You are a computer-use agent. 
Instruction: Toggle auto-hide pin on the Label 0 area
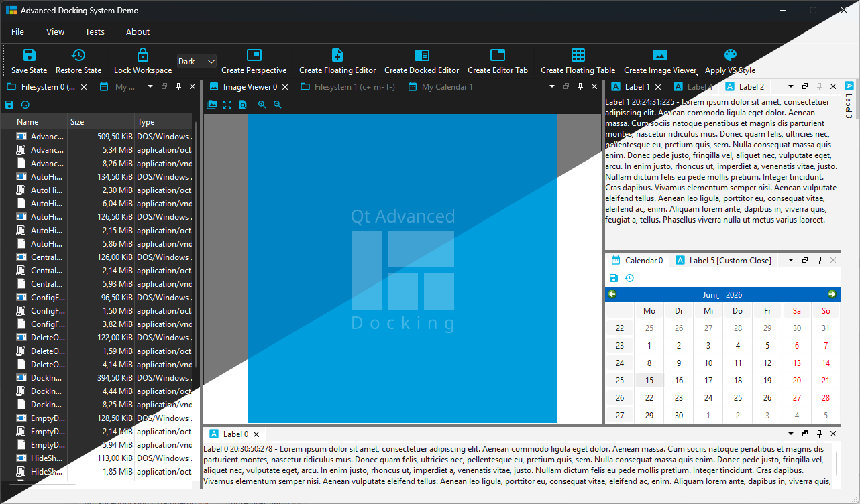point(819,434)
